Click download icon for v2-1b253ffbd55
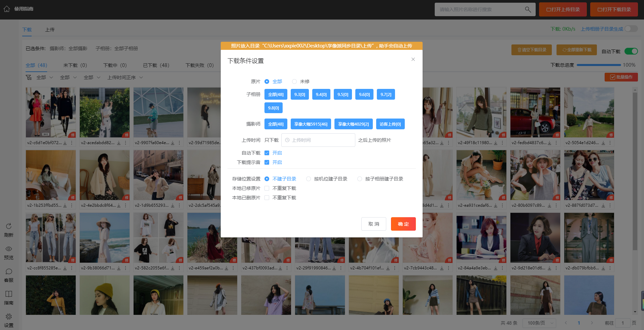 coord(65,205)
